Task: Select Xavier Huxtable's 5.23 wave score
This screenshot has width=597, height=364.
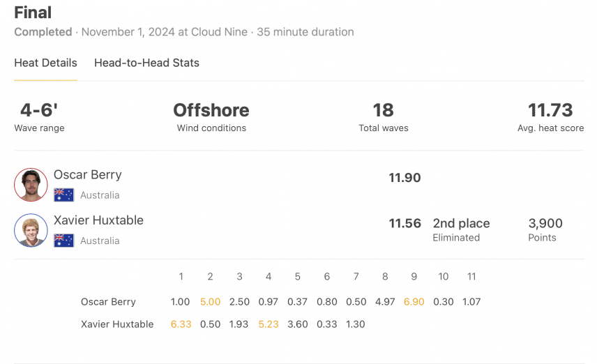Action: coord(269,324)
